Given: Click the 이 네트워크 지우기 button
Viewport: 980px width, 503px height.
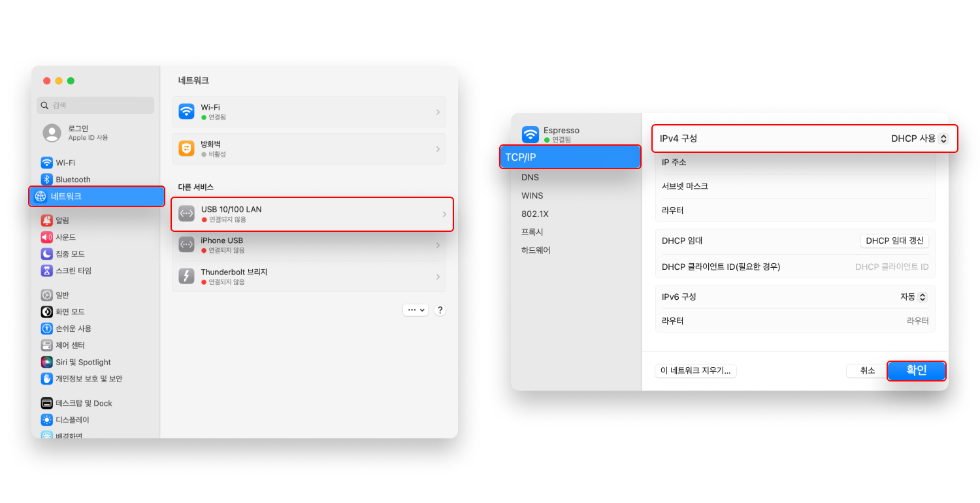Looking at the screenshot, I should pyautogui.click(x=696, y=370).
